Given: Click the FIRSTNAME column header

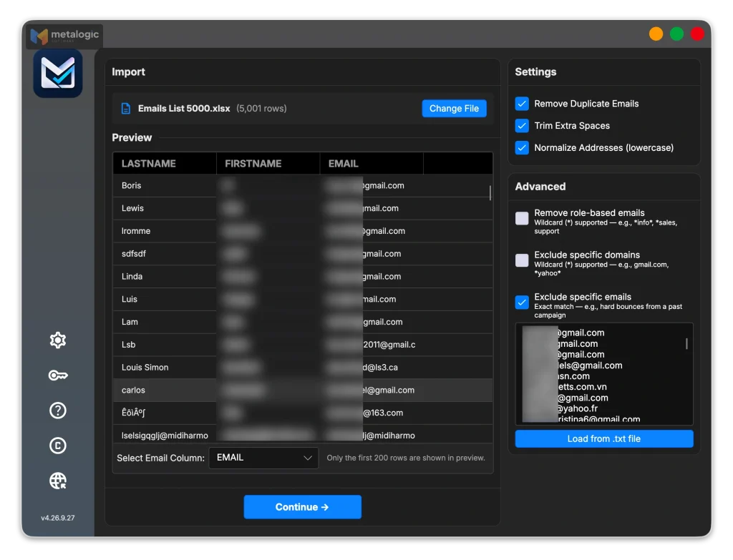Looking at the screenshot, I should [x=268, y=164].
